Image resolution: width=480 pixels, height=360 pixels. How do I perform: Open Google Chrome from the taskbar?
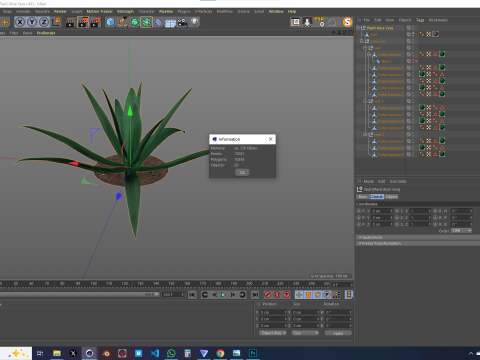[220, 353]
